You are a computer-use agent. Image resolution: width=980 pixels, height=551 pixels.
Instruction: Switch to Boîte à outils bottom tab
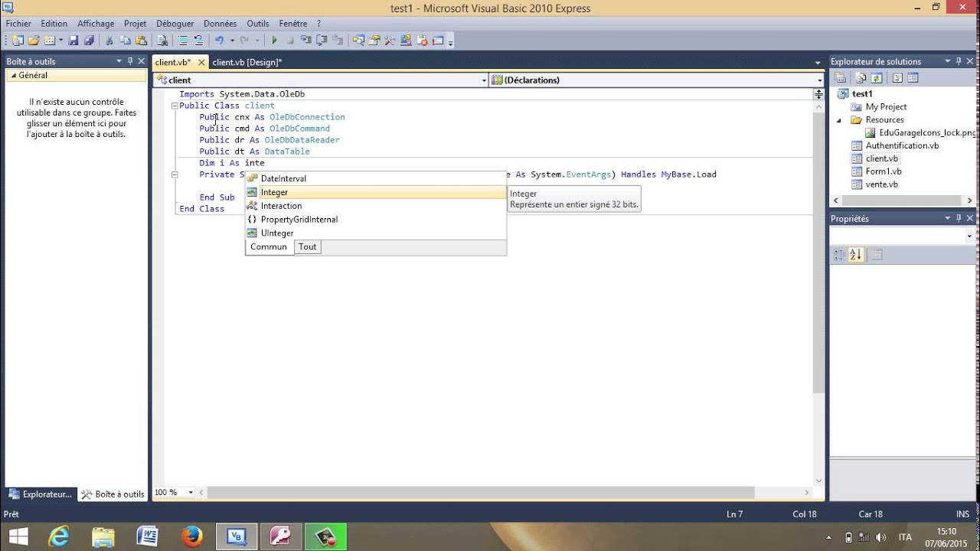click(x=113, y=494)
